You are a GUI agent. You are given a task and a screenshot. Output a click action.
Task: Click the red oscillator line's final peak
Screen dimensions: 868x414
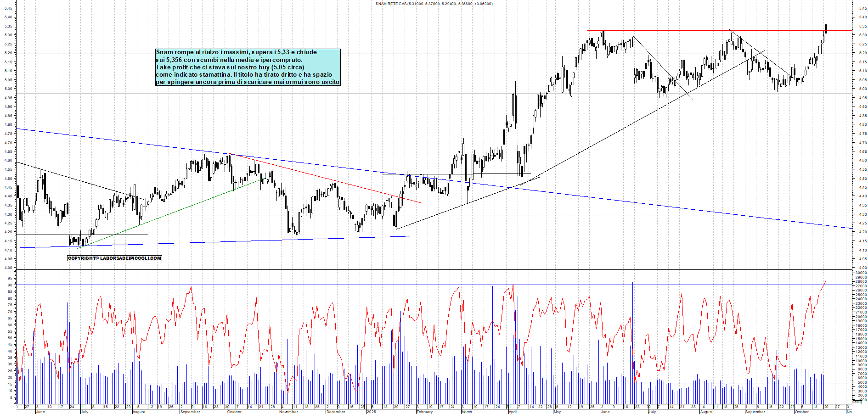826,281
